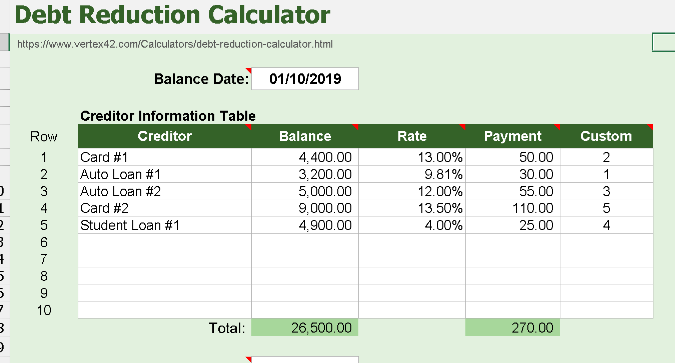Select Custom order cell for Auto Loan #2

coord(607,191)
